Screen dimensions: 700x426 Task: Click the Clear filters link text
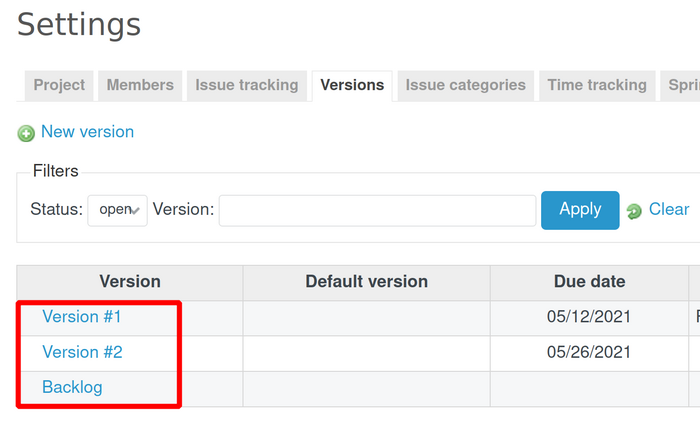(669, 209)
